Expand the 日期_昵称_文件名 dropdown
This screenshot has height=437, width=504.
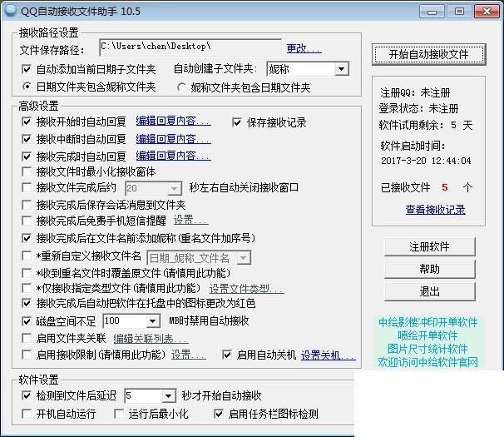click(244, 258)
